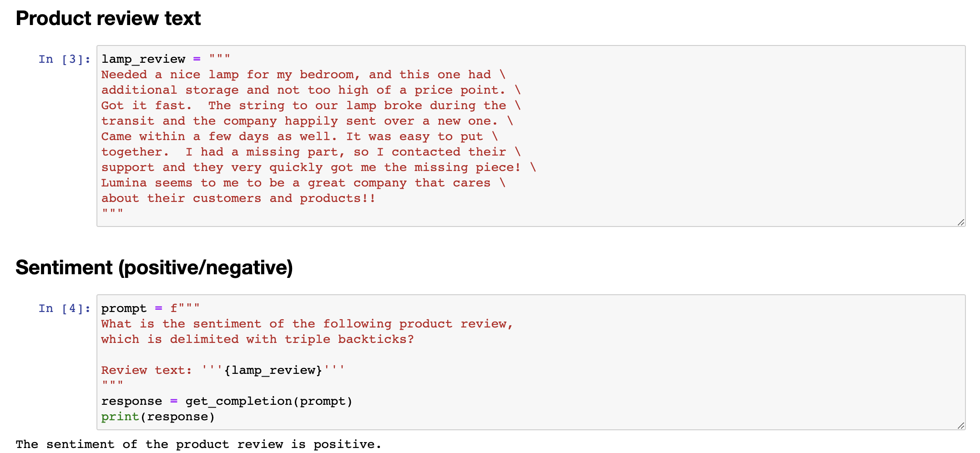980x453 pixels.
Task: Click the 'get_completion(prompt)' call
Action: (x=269, y=401)
